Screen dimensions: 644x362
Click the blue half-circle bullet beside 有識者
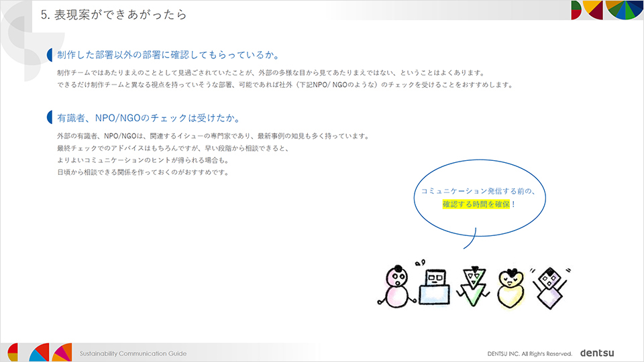coord(50,118)
